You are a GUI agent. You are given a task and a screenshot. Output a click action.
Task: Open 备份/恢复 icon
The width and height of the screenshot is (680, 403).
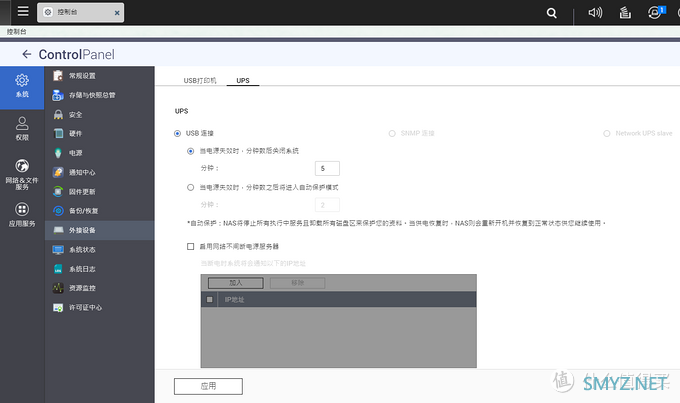pyautogui.click(x=58, y=211)
